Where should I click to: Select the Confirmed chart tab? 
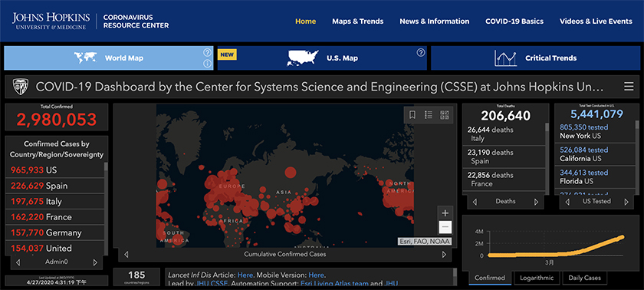point(490,278)
